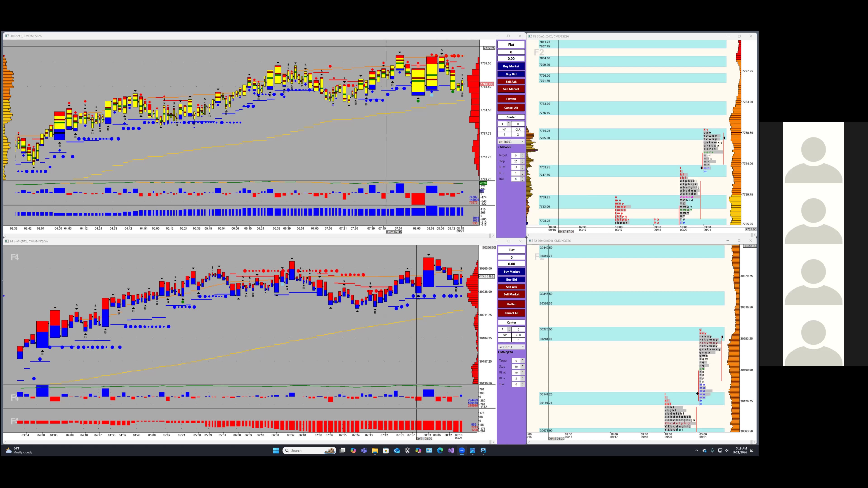Click Buy Bid in the MESZ26 panel
The image size is (868, 488).
(511, 74)
